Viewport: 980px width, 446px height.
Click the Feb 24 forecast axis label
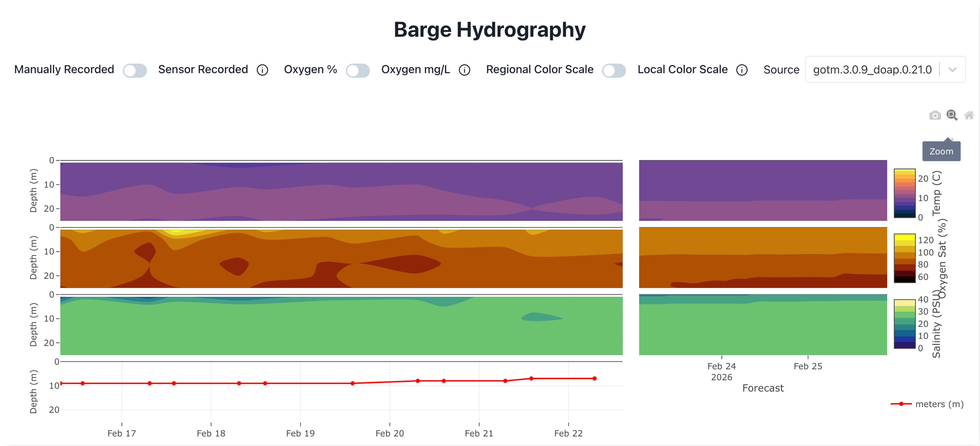tap(722, 366)
